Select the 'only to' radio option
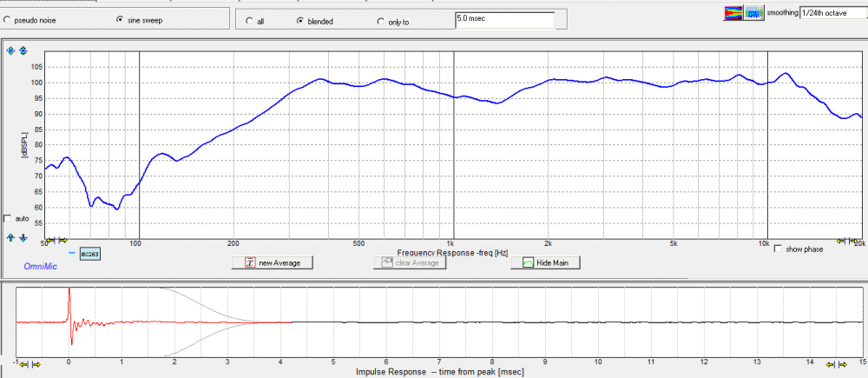868x378 pixels. [380, 21]
